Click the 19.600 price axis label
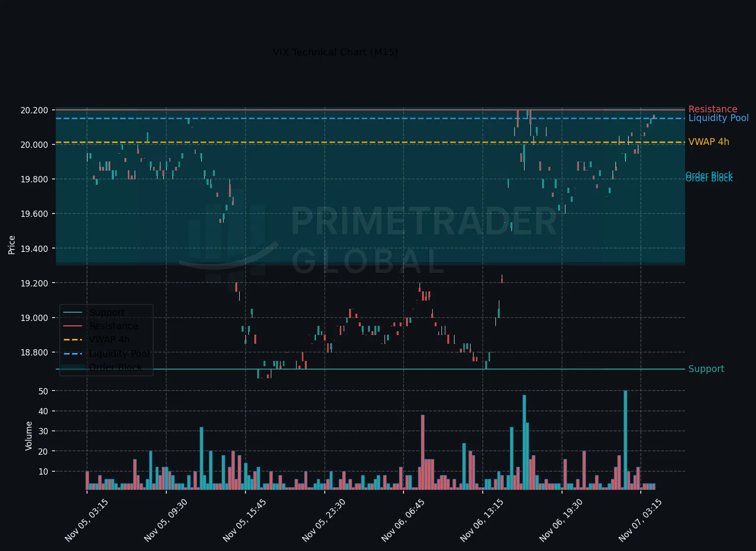 [x=34, y=214]
